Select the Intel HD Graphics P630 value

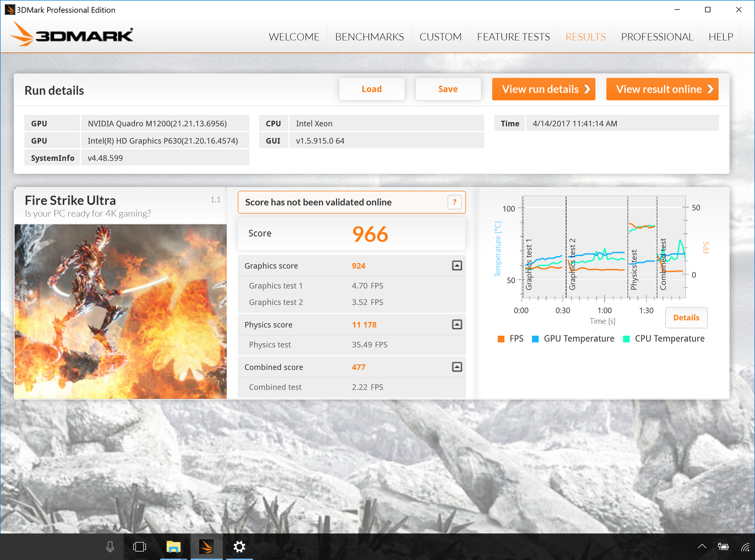(x=163, y=141)
